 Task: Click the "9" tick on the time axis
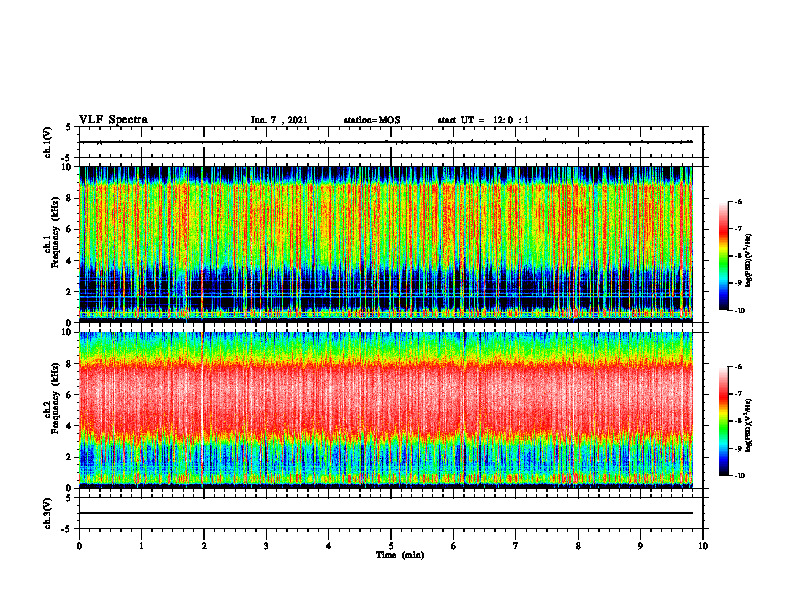tap(640, 546)
